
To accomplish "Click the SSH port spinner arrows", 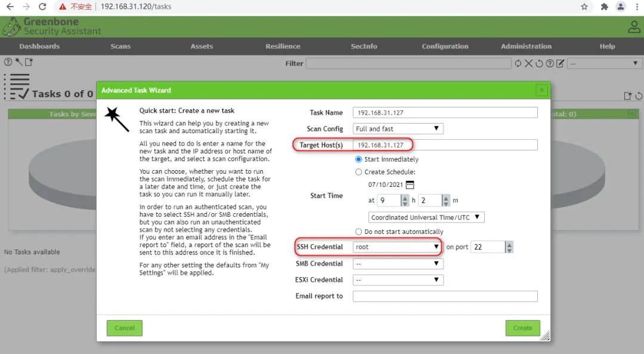I will [x=509, y=247].
